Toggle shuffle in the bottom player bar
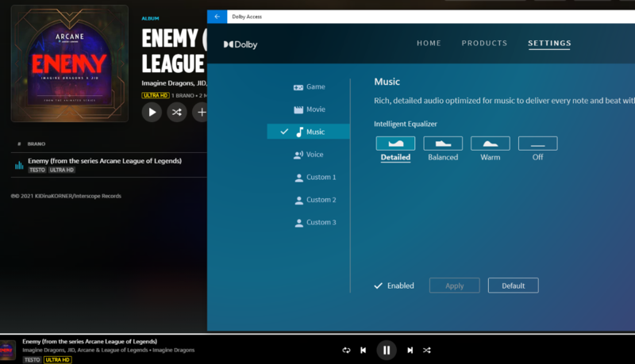This screenshot has width=635, height=364. [x=427, y=350]
